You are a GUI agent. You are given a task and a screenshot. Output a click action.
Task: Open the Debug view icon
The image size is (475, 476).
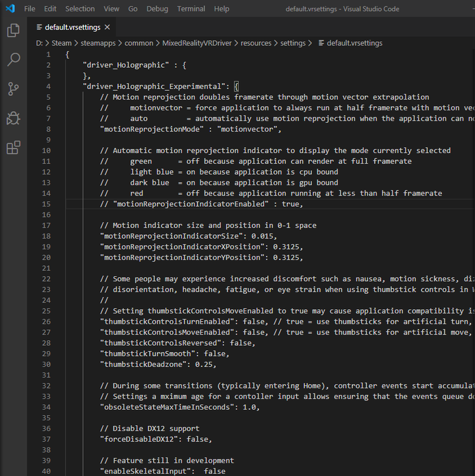click(13, 118)
